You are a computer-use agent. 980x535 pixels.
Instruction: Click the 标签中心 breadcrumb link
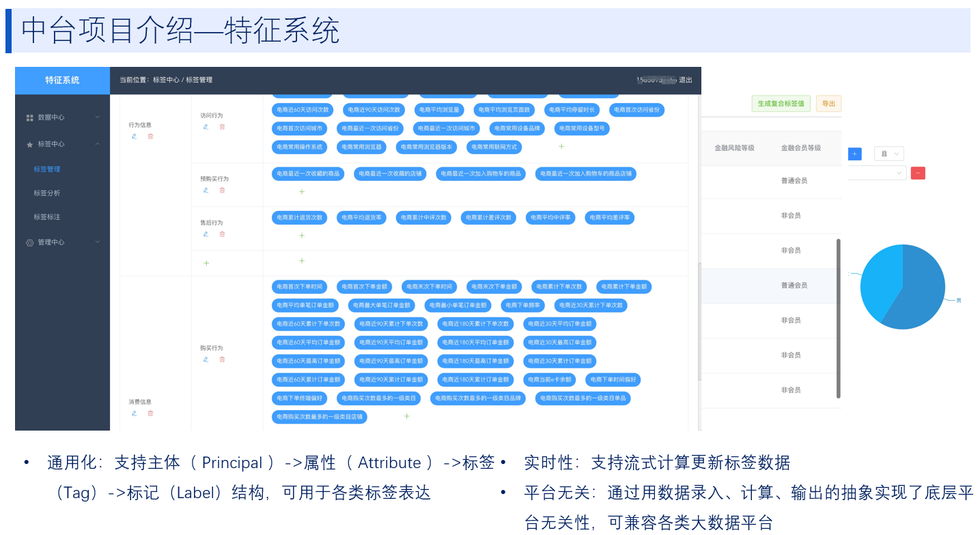(x=166, y=80)
